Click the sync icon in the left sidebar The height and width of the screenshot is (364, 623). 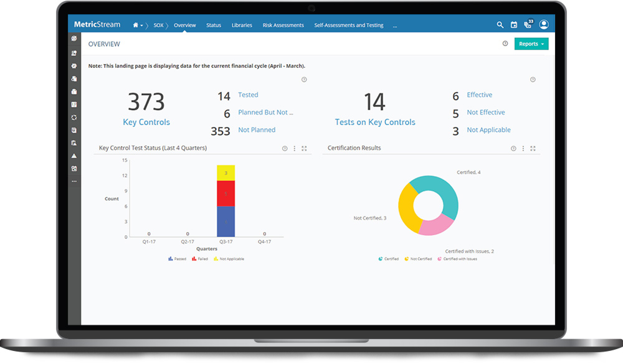(x=74, y=118)
